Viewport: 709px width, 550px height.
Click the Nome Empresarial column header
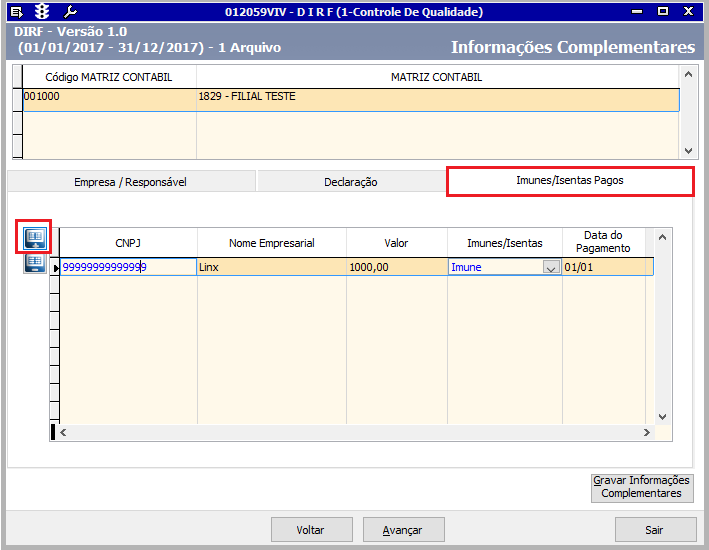pos(272,243)
